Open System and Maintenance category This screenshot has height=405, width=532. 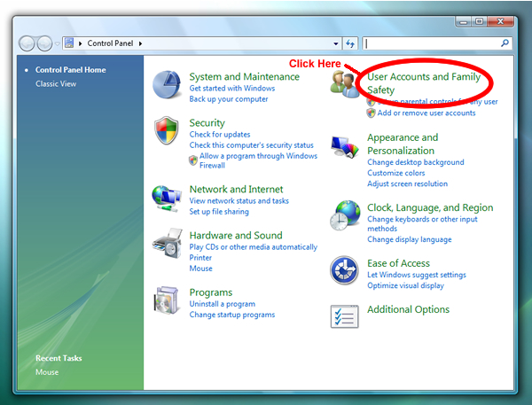[x=245, y=77]
